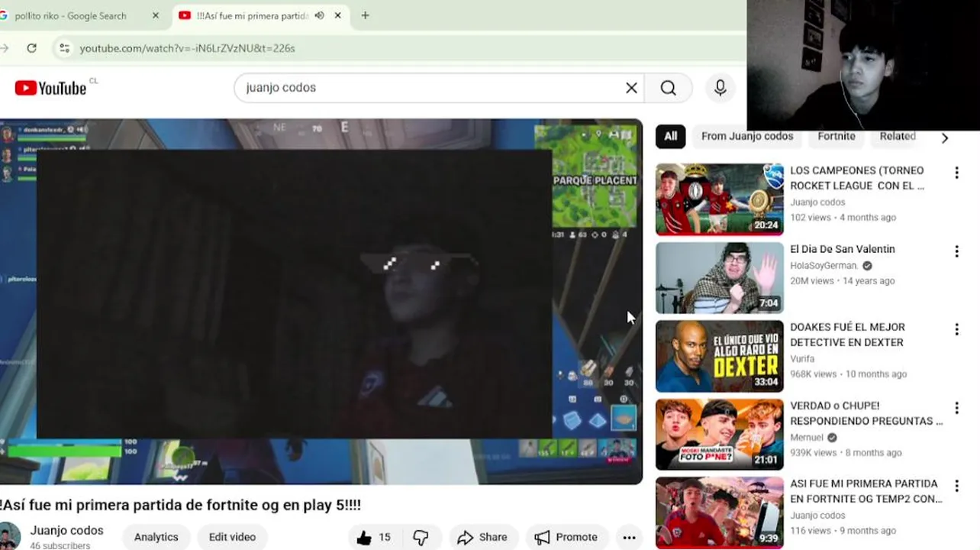Open options for DOAKES FUÉ EL MEJOR video
The width and height of the screenshot is (980, 550).
tap(956, 329)
